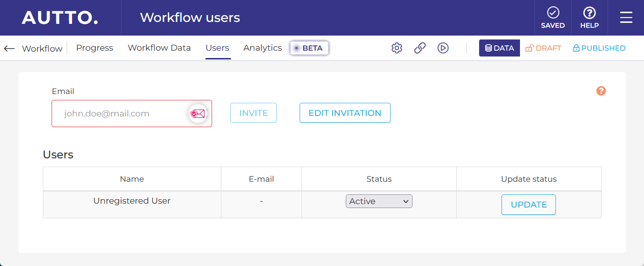Click the Saved checkmark icon

pos(553,13)
